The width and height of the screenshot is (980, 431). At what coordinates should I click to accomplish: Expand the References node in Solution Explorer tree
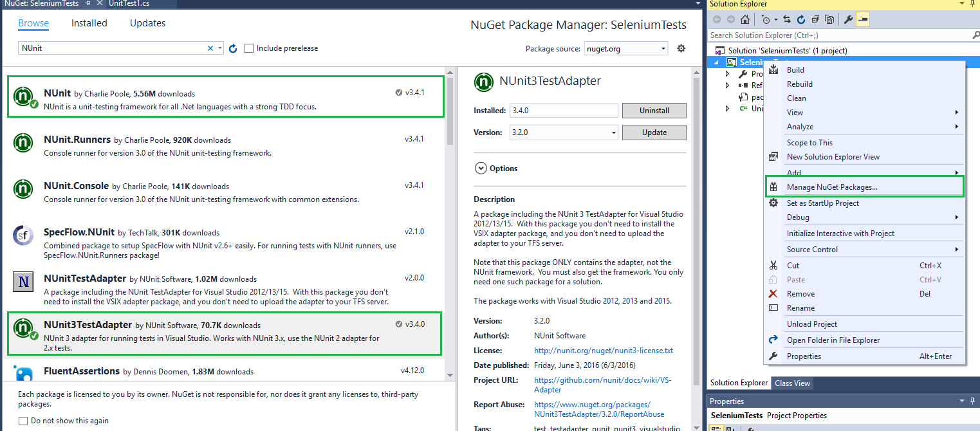point(728,86)
